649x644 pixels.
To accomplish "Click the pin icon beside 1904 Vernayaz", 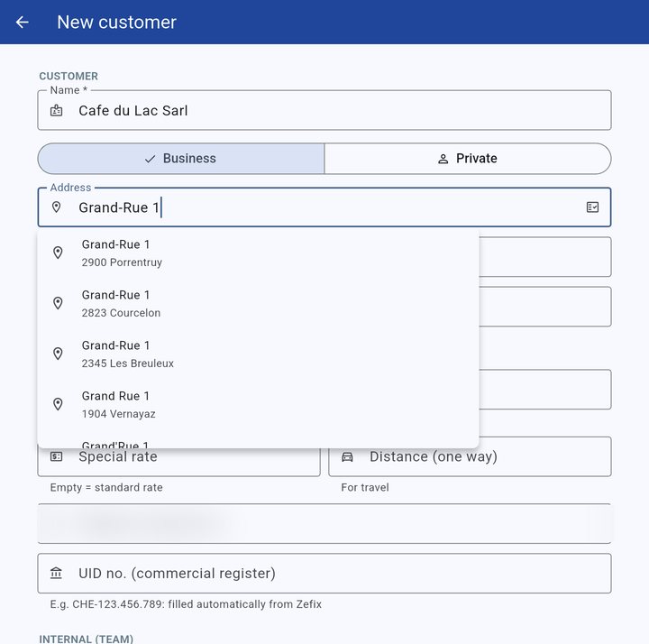I will click(x=58, y=404).
